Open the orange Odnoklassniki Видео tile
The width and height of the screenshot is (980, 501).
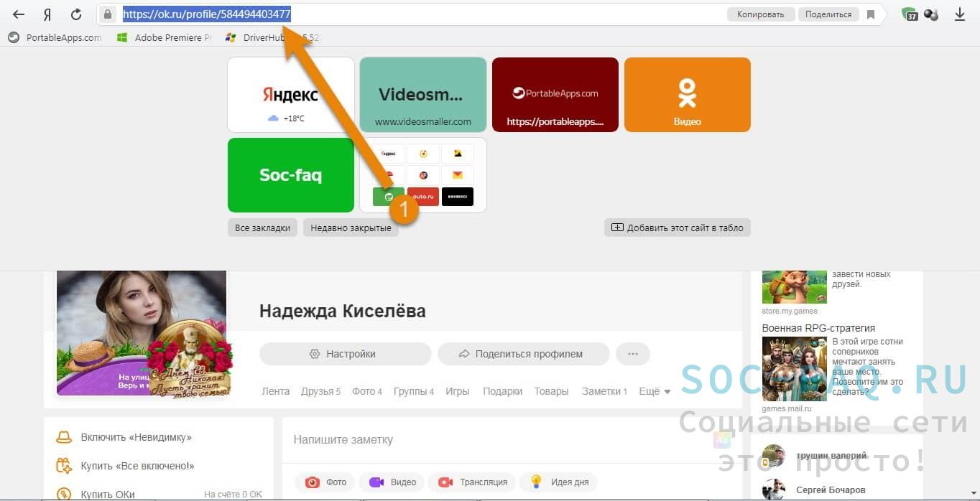point(688,95)
